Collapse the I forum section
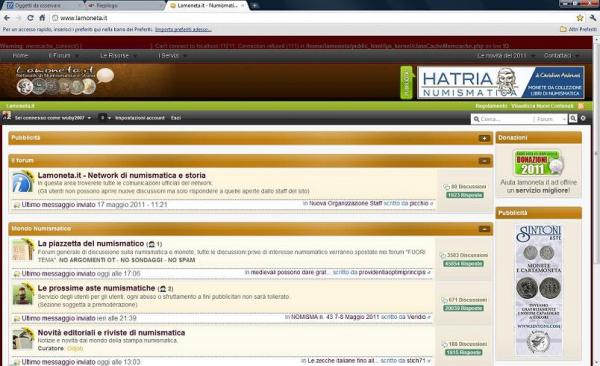This screenshot has height=366, width=600. point(484,161)
